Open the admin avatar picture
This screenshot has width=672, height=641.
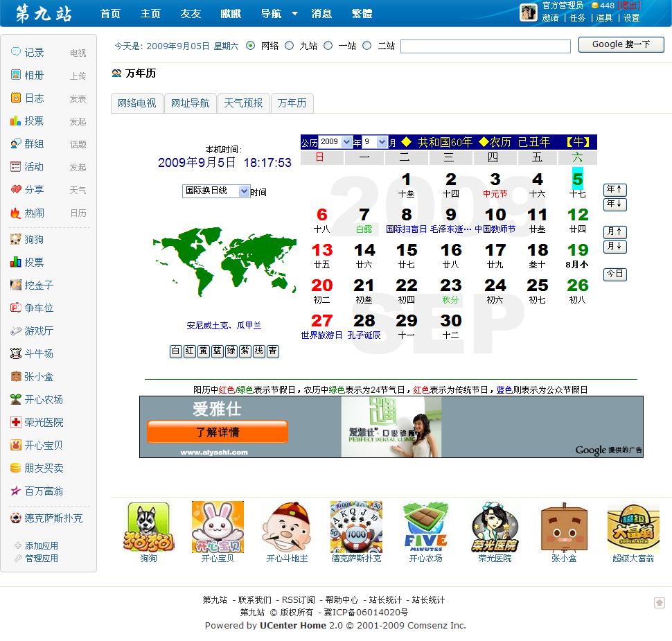(x=528, y=12)
